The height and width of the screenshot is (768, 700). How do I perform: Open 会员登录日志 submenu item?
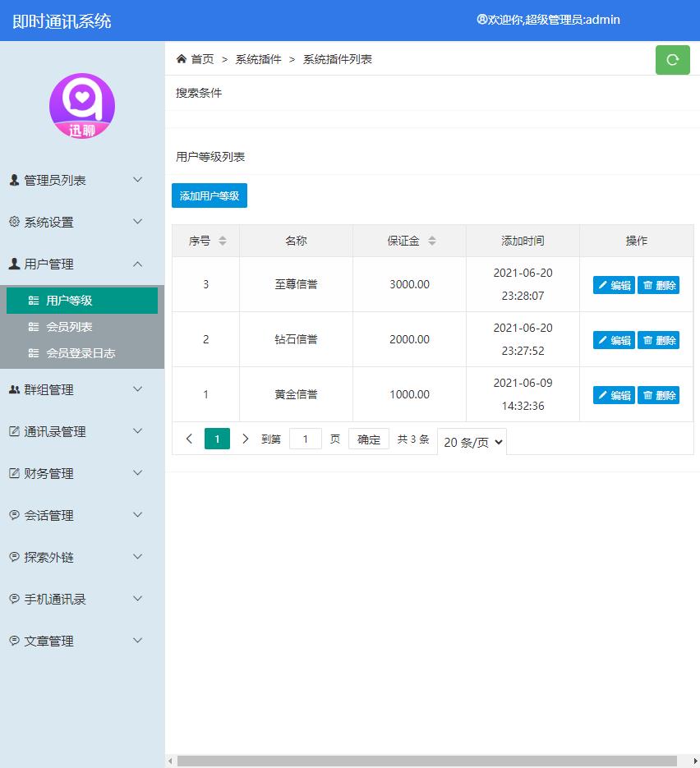[x=82, y=353]
